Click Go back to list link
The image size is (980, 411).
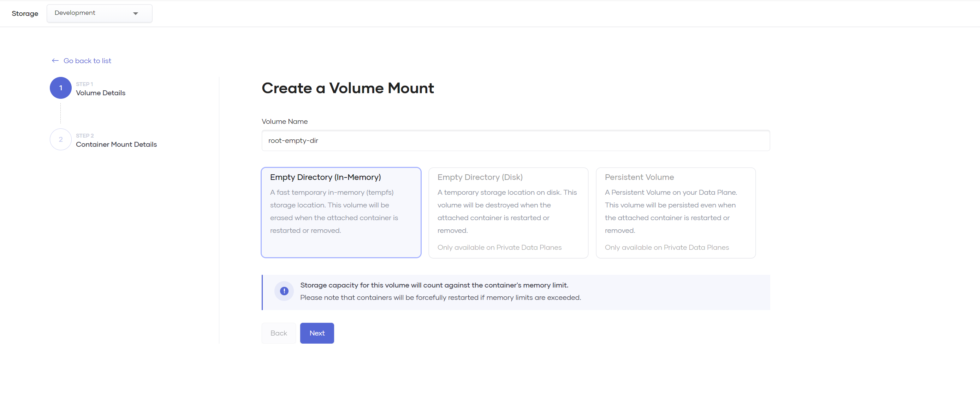[87, 61]
